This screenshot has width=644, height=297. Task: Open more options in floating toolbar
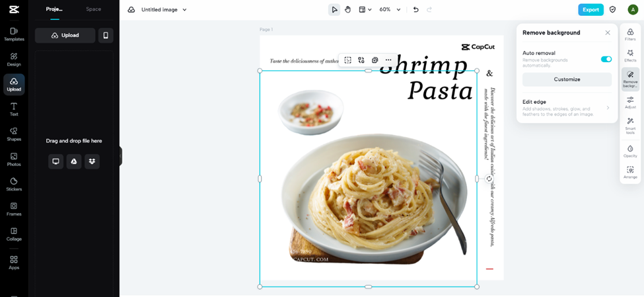pyautogui.click(x=388, y=60)
